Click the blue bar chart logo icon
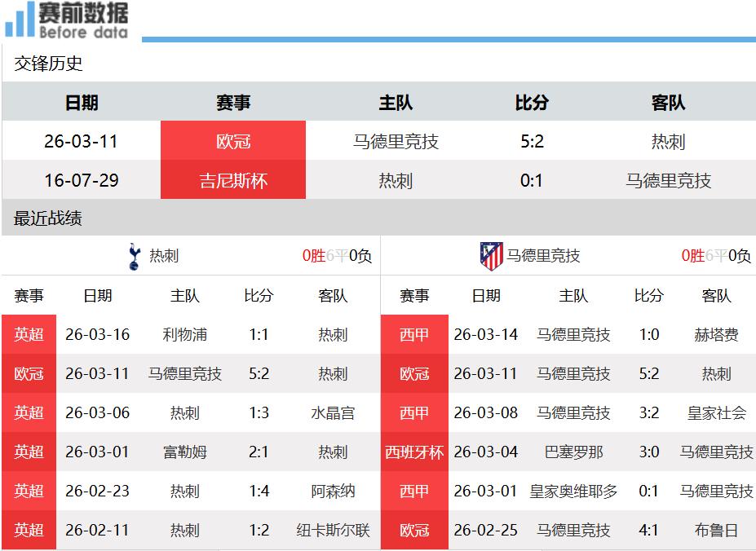The height and width of the screenshot is (551, 756). coord(20,20)
